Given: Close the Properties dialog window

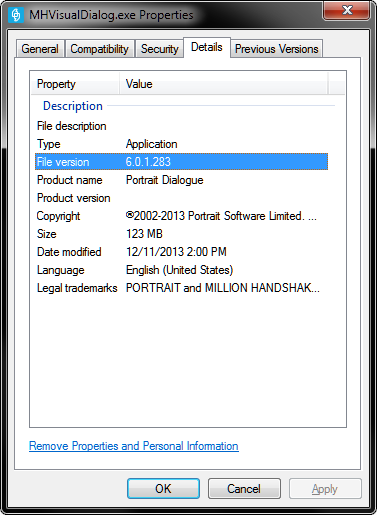Looking at the screenshot, I should (346, 10).
